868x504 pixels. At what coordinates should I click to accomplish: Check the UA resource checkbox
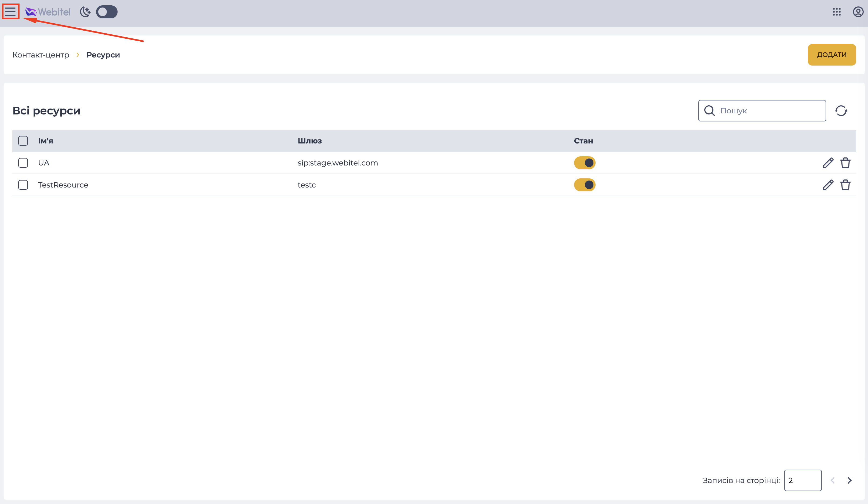(x=23, y=163)
